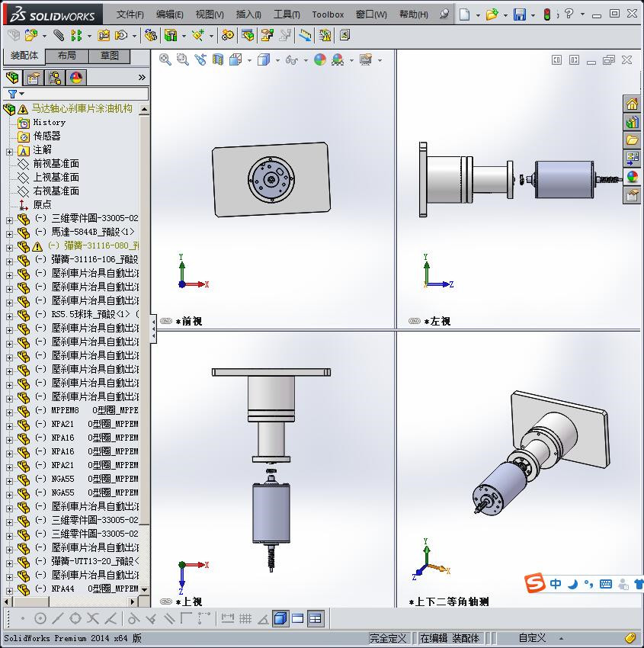The width and height of the screenshot is (644, 648).
Task: Click the Clearance Verification warning icon
Action: (325, 36)
